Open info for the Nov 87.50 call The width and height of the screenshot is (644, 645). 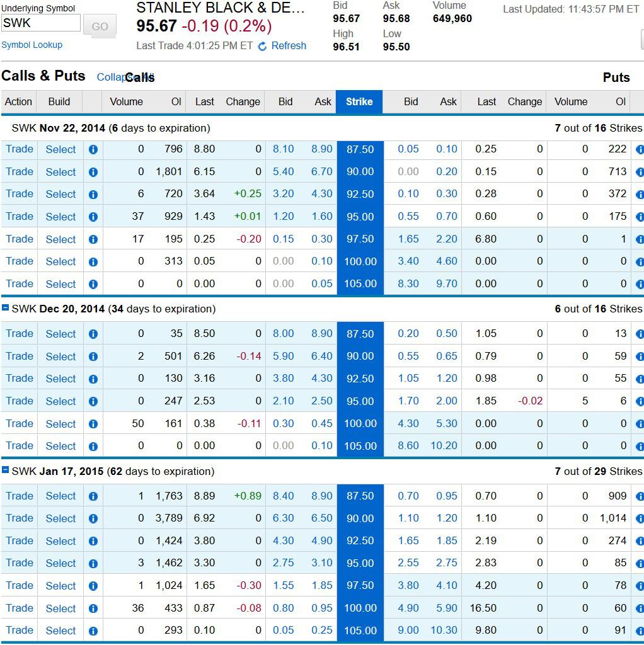point(92,149)
